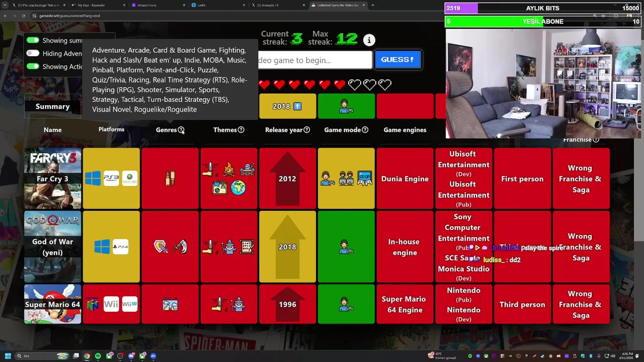Open a new browser tab with plus button
This screenshot has width=644, height=362.
point(372,5)
